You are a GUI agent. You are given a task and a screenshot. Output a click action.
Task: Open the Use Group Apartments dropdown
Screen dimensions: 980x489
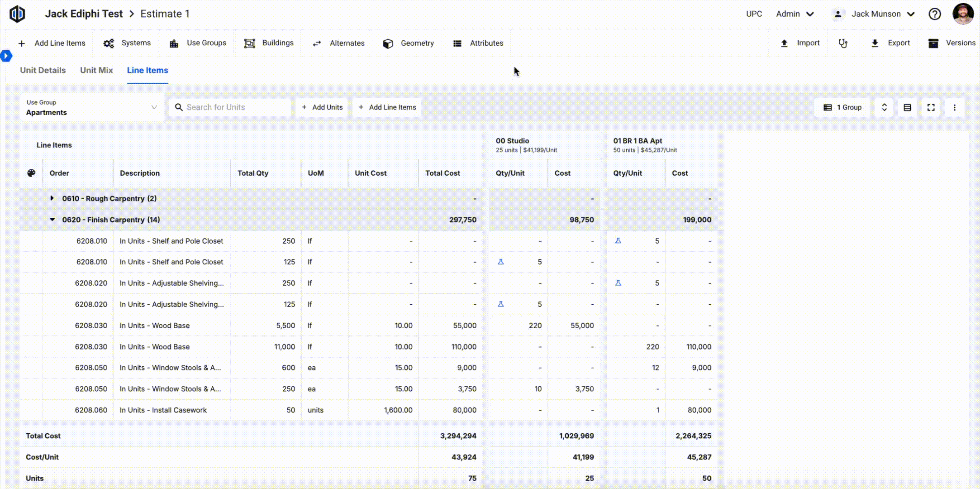91,108
